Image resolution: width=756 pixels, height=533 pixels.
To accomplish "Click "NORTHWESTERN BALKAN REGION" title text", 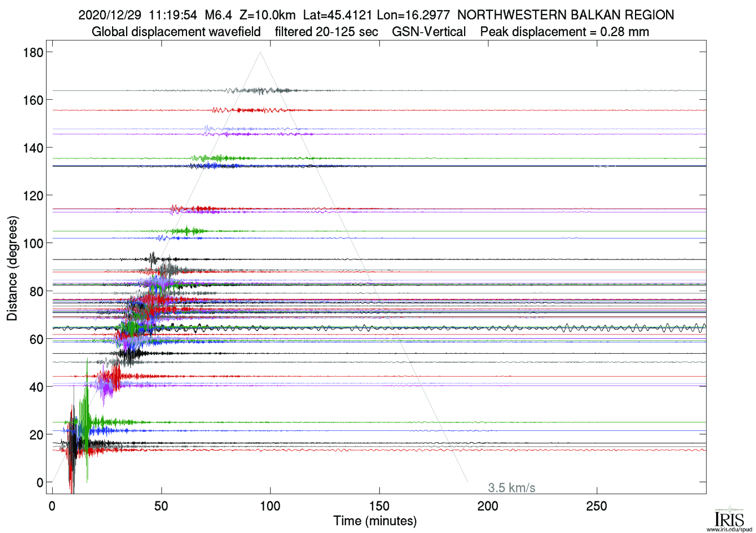I will click(565, 15).
